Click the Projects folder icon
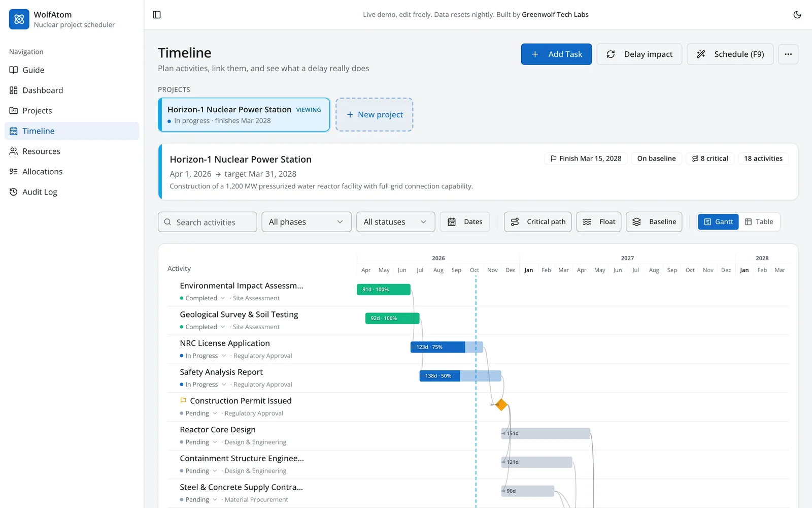This screenshot has height=508, width=812. pos(14,111)
